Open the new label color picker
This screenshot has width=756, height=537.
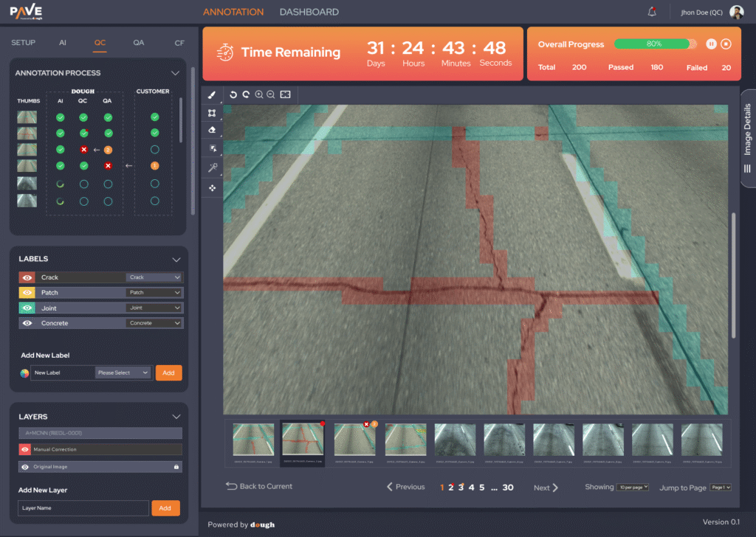pyautogui.click(x=24, y=373)
